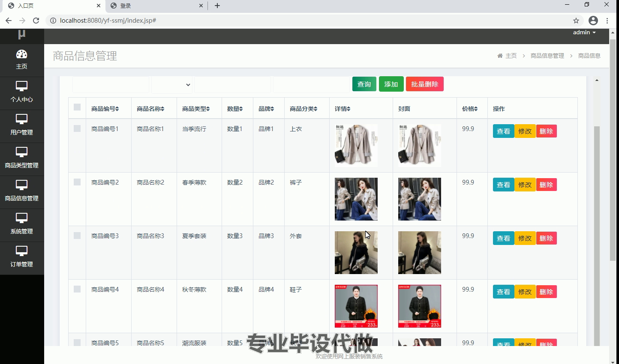This screenshot has height=364, width=619.
Task: Click the browser back arrow
Action: tap(9, 21)
